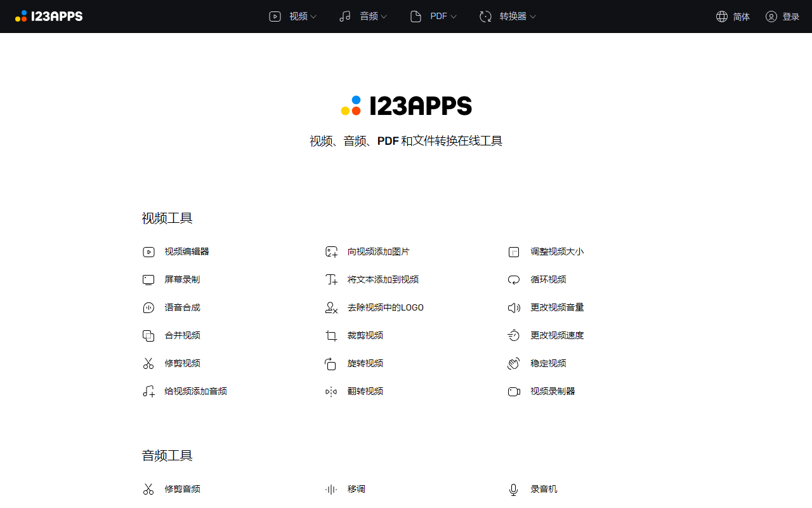This screenshot has height=508, width=812.
Task: Click the 登录 login button
Action: click(782, 17)
